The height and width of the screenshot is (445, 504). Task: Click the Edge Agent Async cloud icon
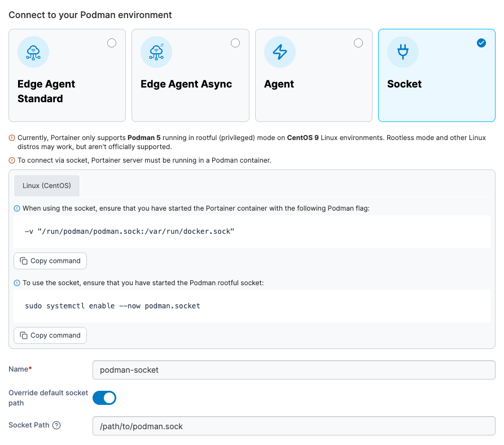(x=156, y=53)
